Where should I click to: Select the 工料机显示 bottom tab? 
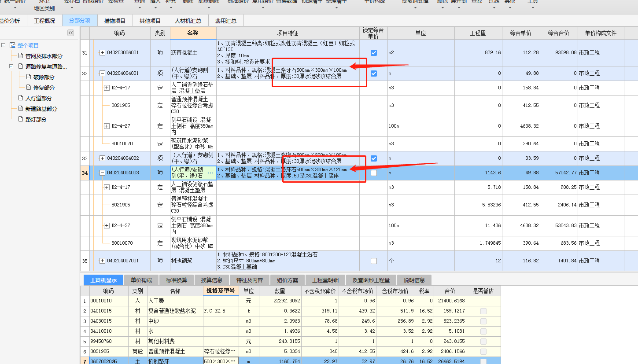point(103,280)
